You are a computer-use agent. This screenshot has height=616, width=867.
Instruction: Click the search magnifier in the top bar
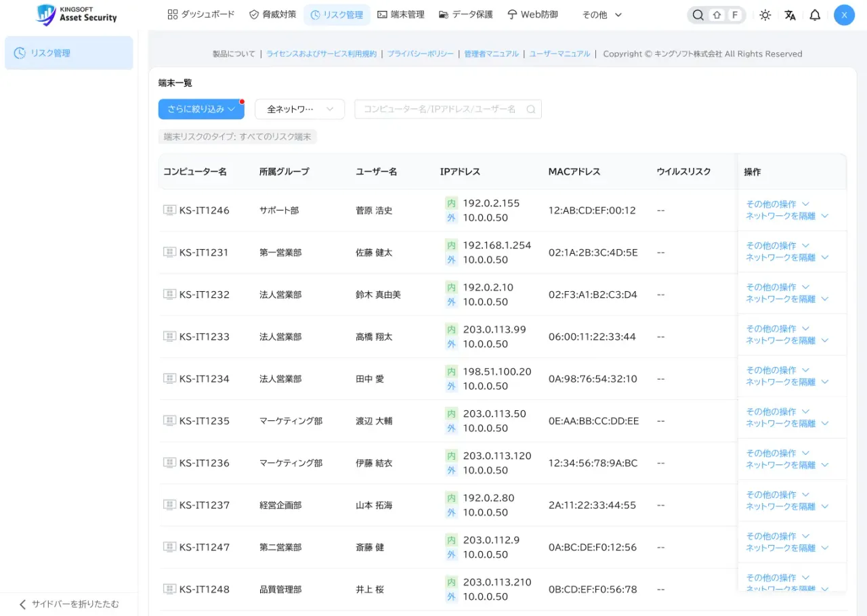[698, 15]
